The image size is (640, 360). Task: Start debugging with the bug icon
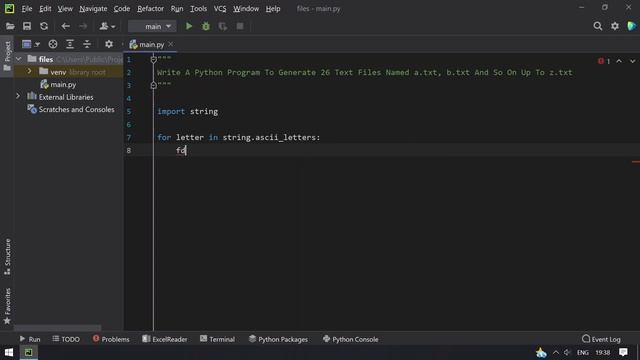coord(206,27)
